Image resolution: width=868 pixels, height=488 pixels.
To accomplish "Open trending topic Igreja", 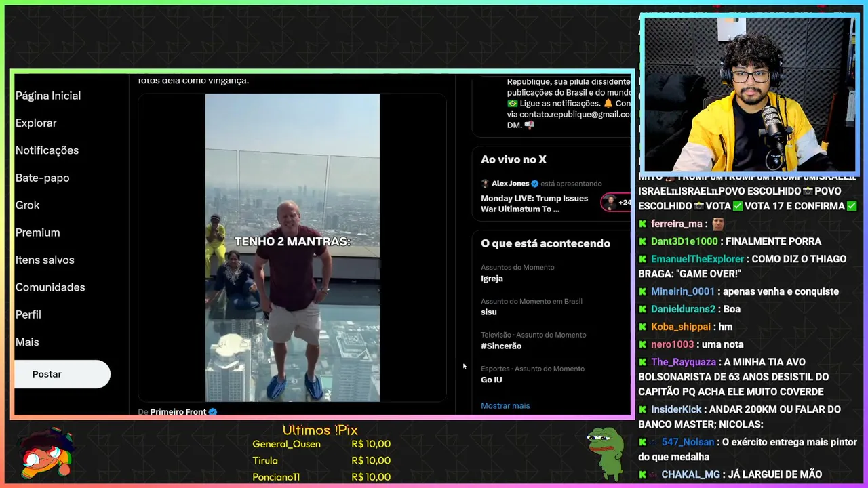I will point(492,279).
